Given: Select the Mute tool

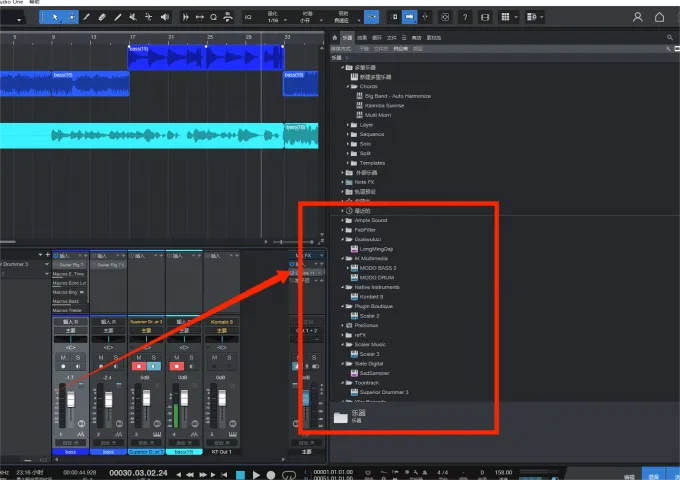Looking at the screenshot, I should pos(133,17).
